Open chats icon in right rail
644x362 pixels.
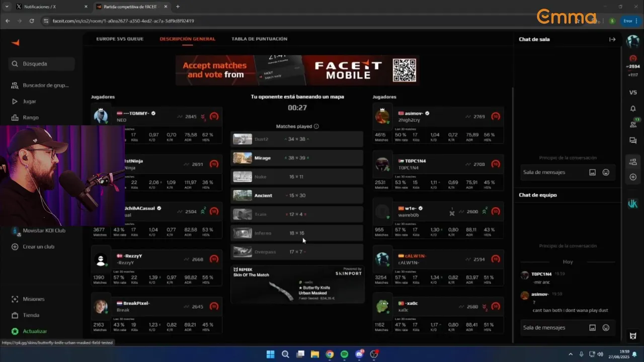pos(633,141)
